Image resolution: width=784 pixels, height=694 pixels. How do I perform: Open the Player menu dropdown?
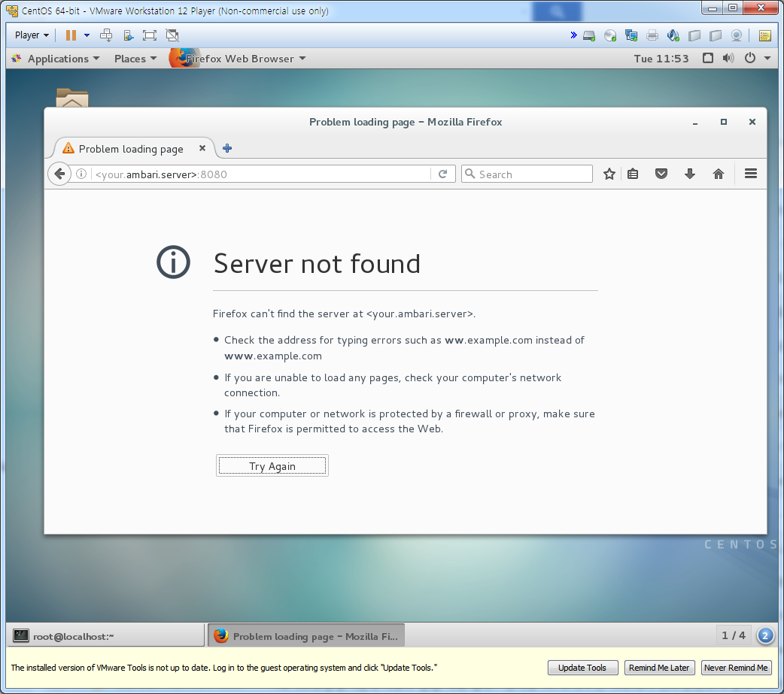pyautogui.click(x=30, y=35)
